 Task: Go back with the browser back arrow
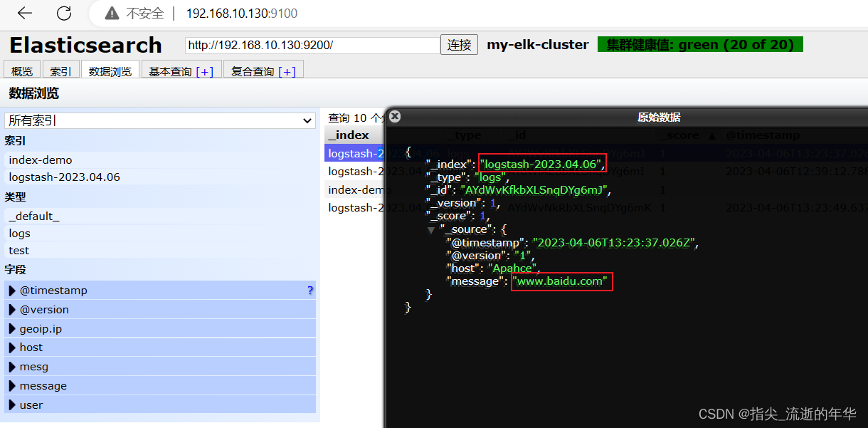pyautogui.click(x=25, y=13)
